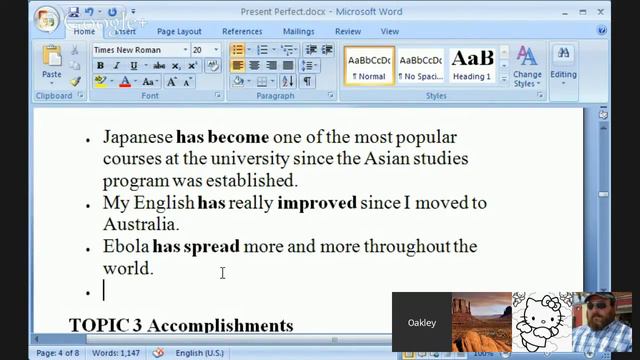This screenshot has height=360, width=640.
Task: Justify paragraph text
Action: [x=288, y=66]
